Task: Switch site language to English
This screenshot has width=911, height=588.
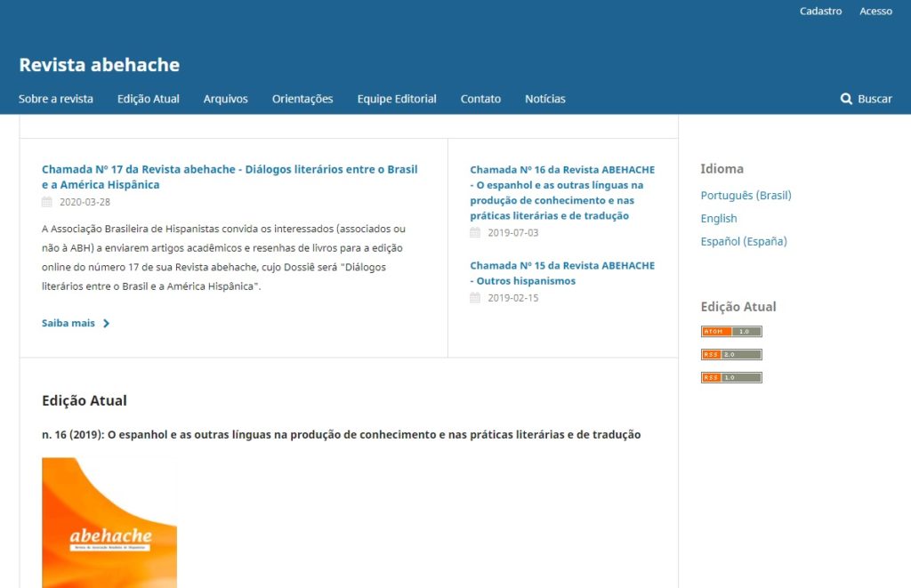Action: click(x=719, y=218)
